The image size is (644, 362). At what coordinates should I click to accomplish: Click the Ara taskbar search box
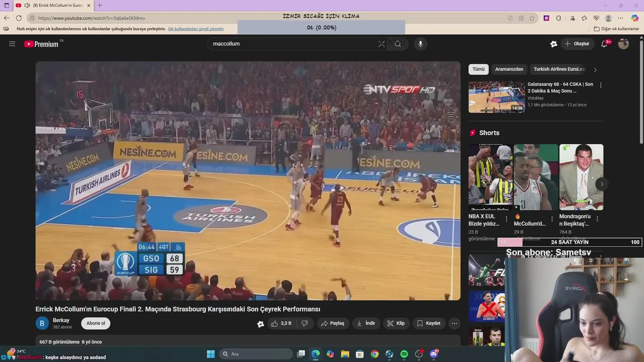tap(256, 354)
